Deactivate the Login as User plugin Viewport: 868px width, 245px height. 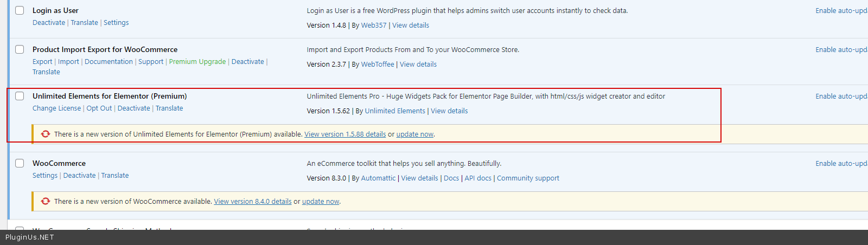click(x=48, y=23)
